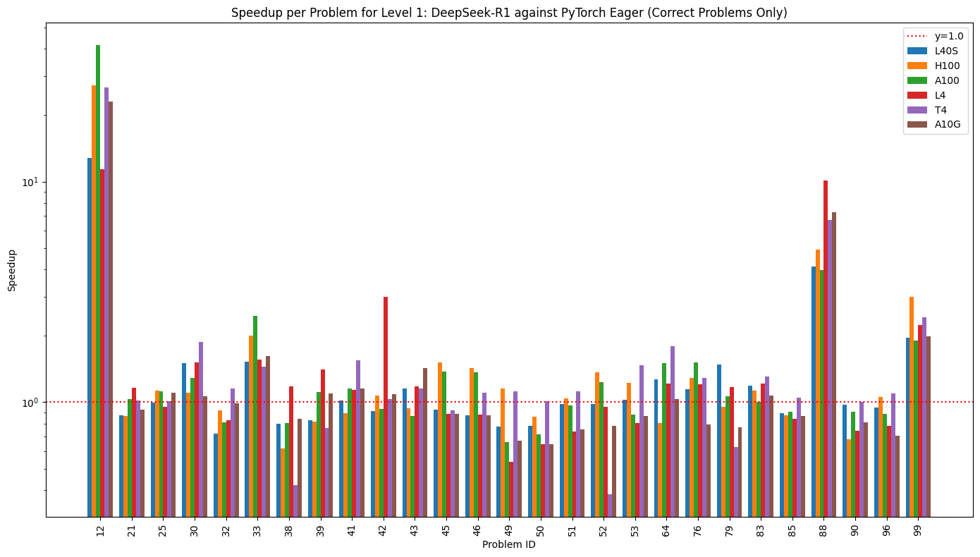
Task: Click the brown A10G legend swatch
Action: (917, 125)
